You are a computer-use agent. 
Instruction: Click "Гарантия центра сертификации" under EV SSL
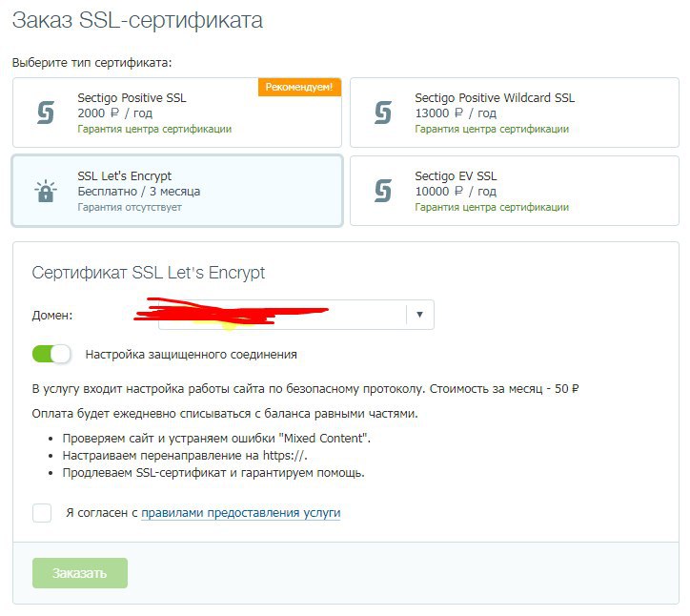coord(492,207)
